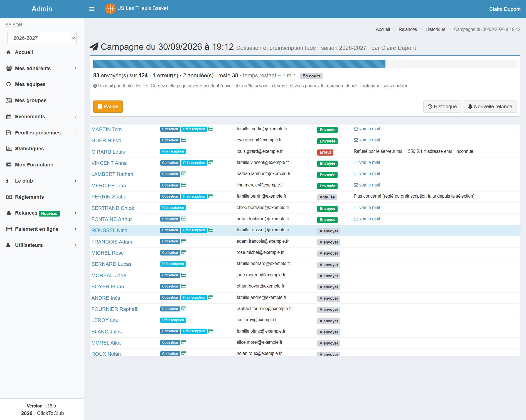
Task: Click the Mes groupes icon
Action: (9, 100)
